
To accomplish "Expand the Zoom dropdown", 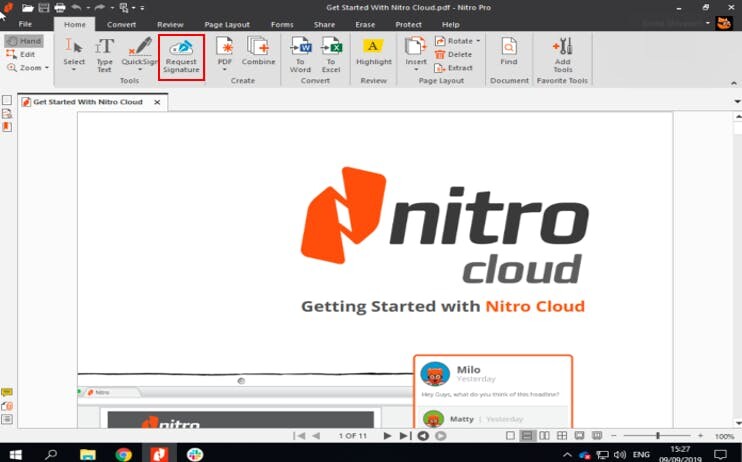I will (x=28, y=68).
